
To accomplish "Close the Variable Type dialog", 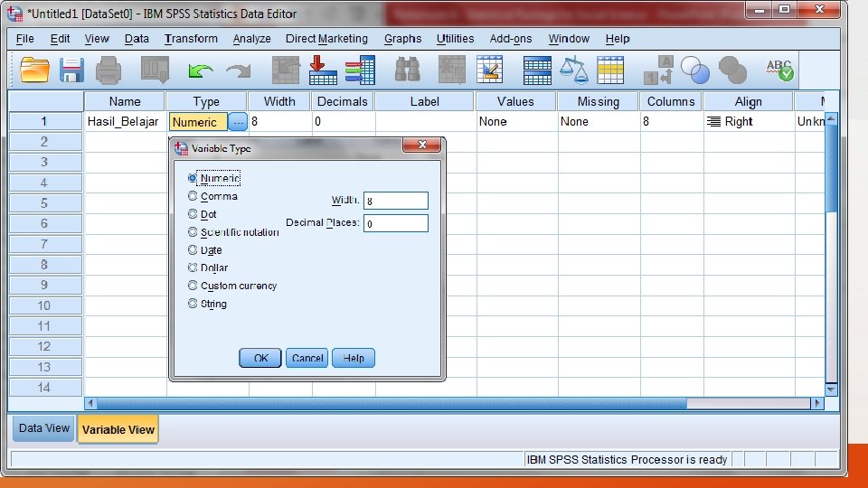I will click(x=422, y=145).
